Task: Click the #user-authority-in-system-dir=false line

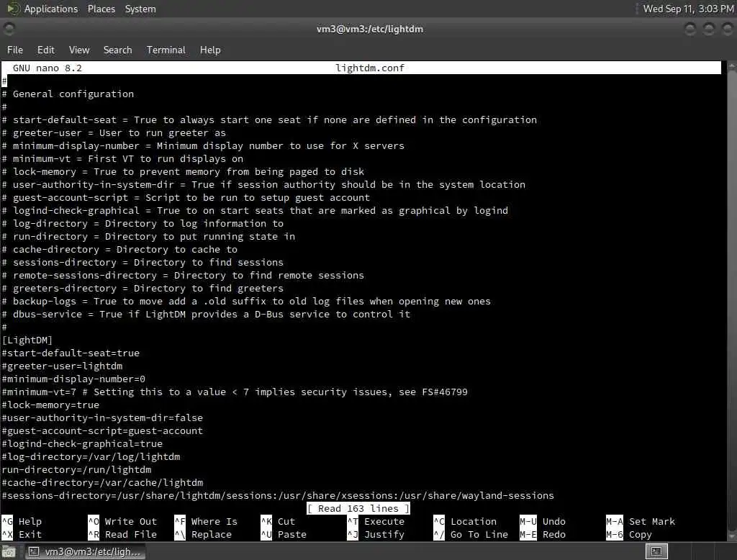Action: [102, 417]
